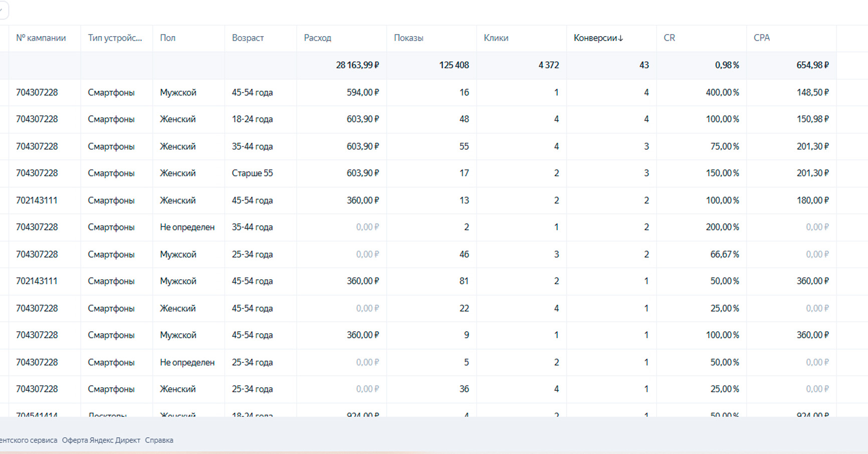Sort by the Возраст column header
Image resolution: width=868 pixels, height=454 pixels.
point(248,38)
